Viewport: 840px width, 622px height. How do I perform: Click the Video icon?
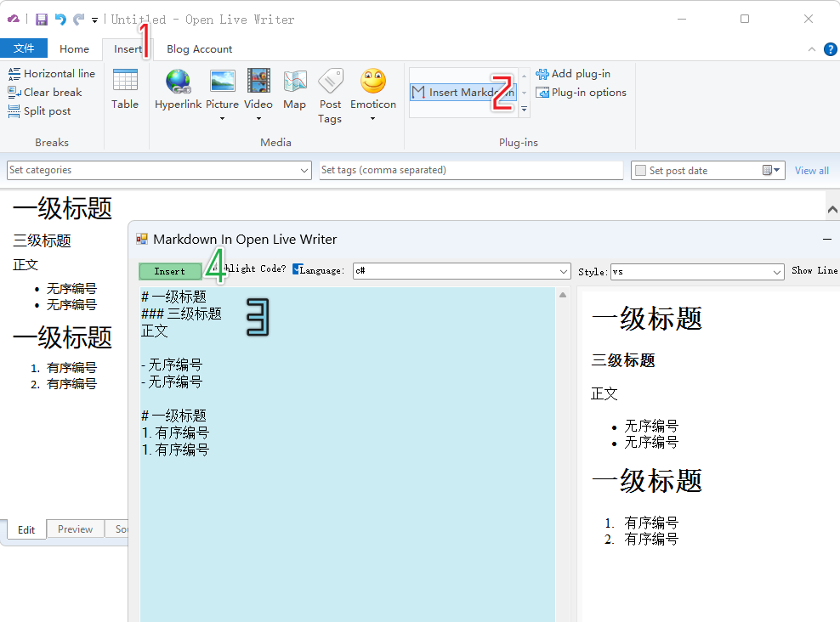258,81
